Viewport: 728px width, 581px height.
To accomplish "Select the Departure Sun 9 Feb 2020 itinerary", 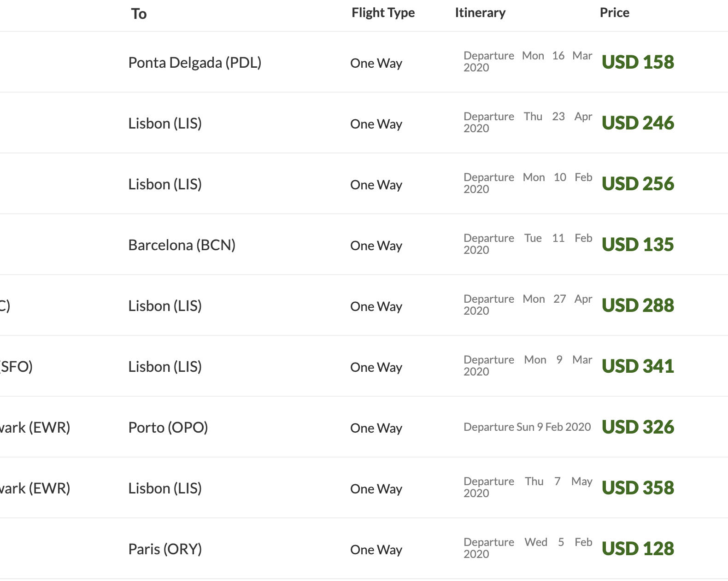I will pyautogui.click(x=527, y=427).
